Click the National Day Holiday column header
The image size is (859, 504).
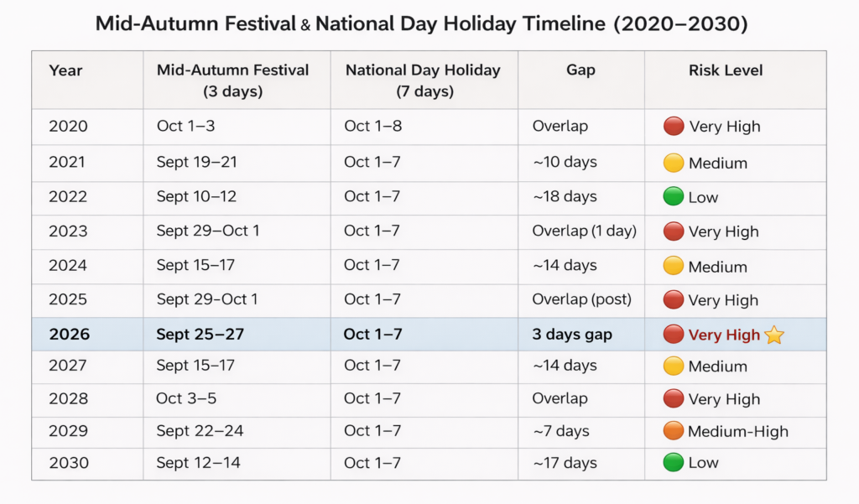tap(423, 80)
